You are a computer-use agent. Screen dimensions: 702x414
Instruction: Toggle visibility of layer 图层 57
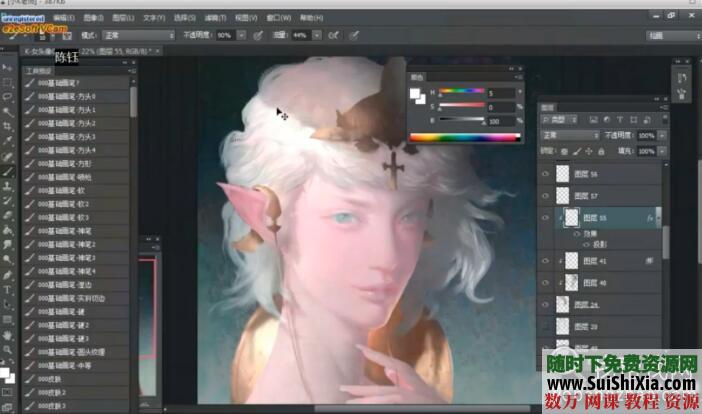pyautogui.click(x=545, y=195)
